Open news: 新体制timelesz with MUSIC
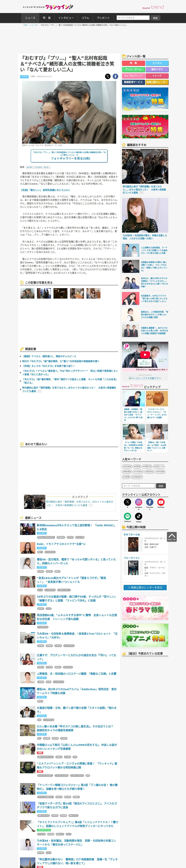Image resolution: width=186 pixels, height=868 pixels. click(x=76, y=527)
